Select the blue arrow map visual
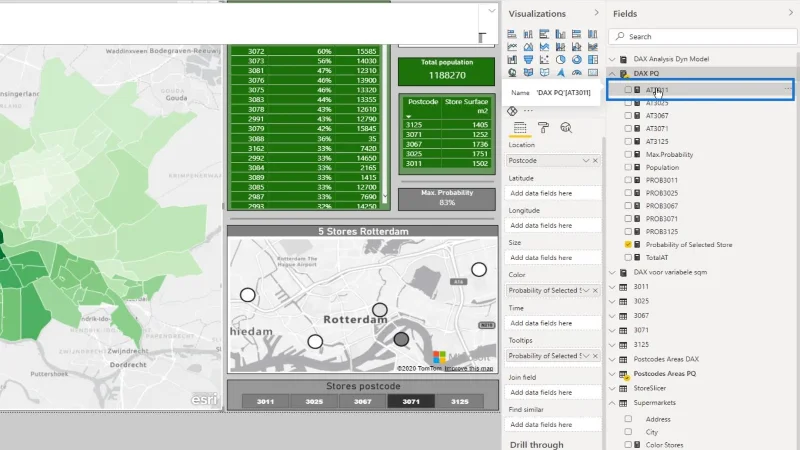This screenshot has height=450, width=800. point(560,72)
